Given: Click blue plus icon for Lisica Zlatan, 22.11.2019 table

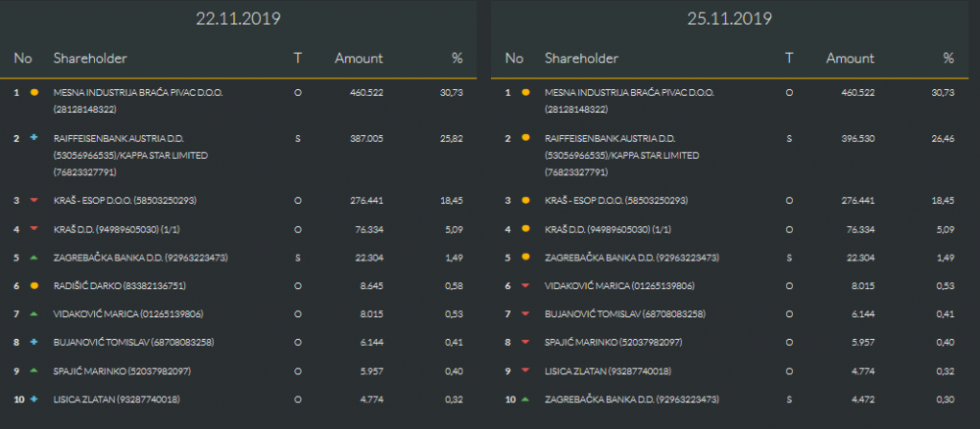Looking at the screenshot, I should point(34,399).
